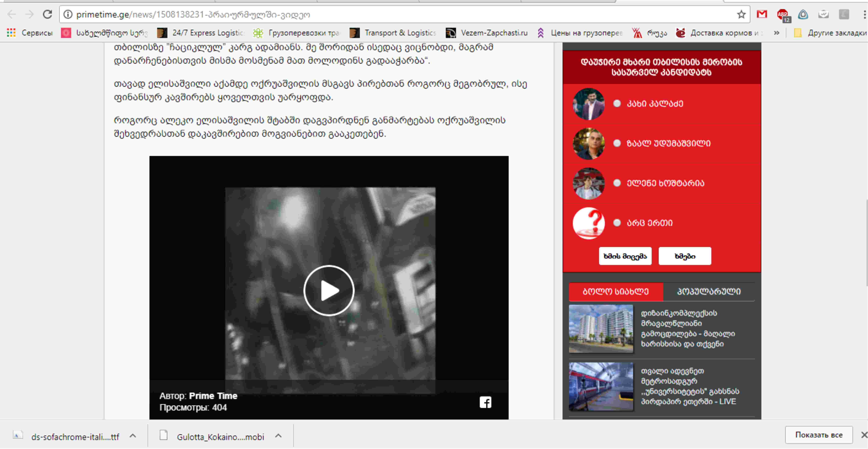Play the Prime Time video
The width and height of the screenshot is (868, 449).
(x=329, y=290)
